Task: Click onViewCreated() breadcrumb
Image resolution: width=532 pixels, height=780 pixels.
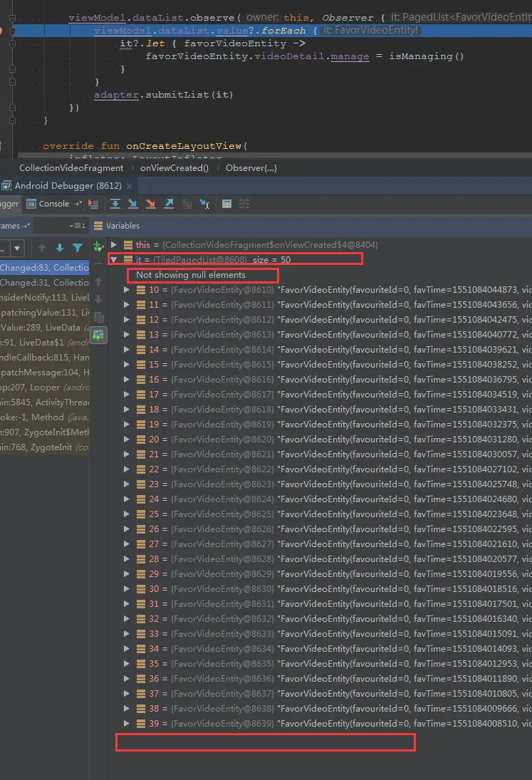Action: coord(174,168)
